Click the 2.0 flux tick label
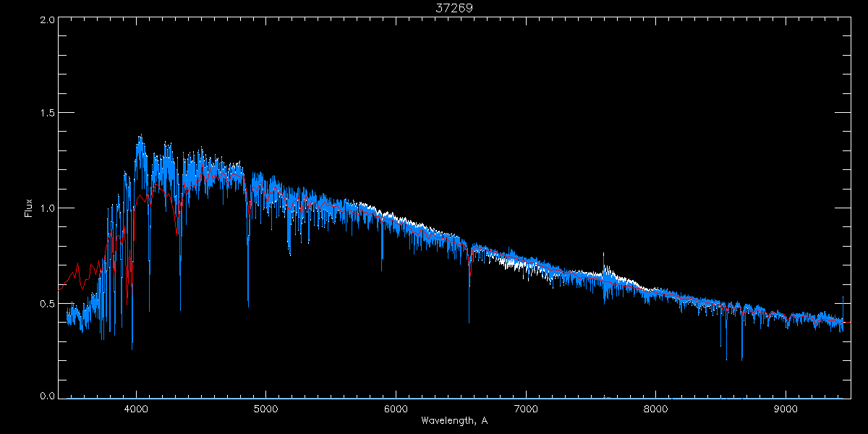 45,20
